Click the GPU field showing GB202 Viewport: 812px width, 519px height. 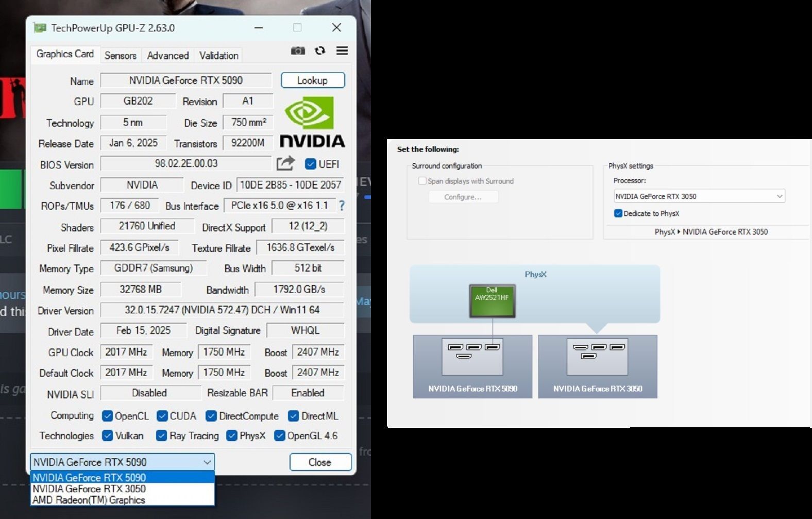pos(138,101)
